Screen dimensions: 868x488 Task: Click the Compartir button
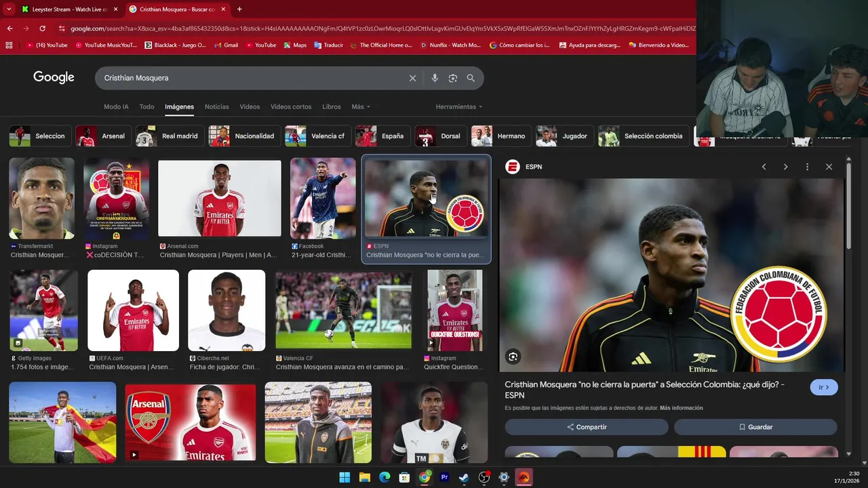587,427
